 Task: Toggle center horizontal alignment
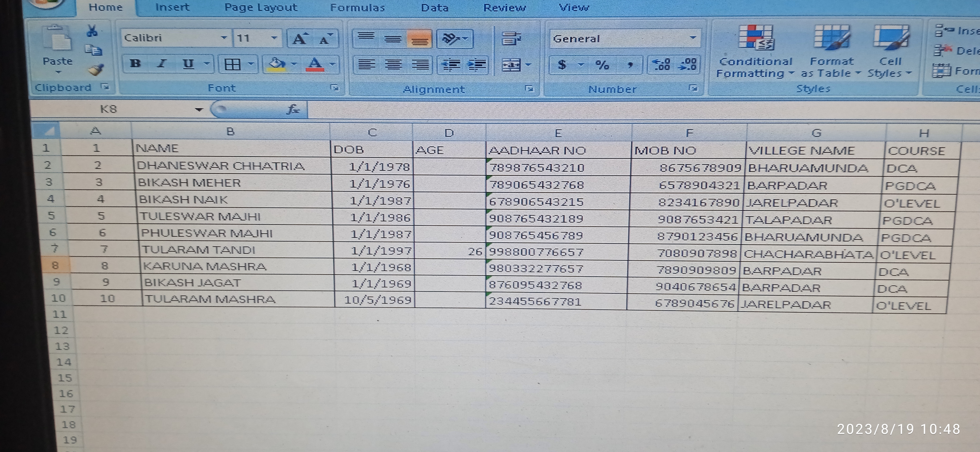393,65
